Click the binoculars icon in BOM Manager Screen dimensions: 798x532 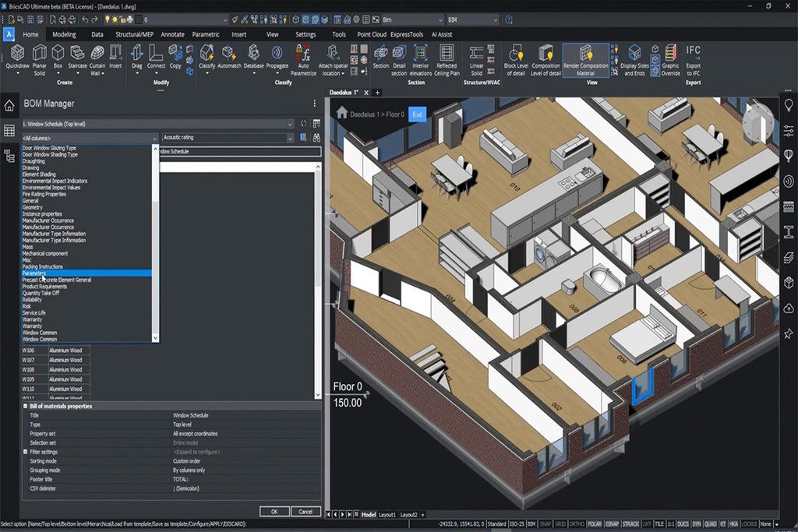(316, 138)
